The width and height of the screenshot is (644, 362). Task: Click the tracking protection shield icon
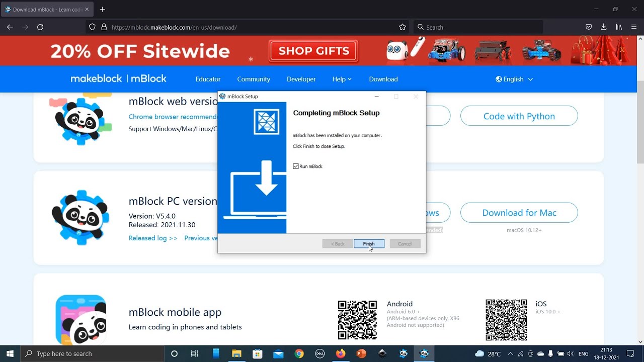coord(93,27)
